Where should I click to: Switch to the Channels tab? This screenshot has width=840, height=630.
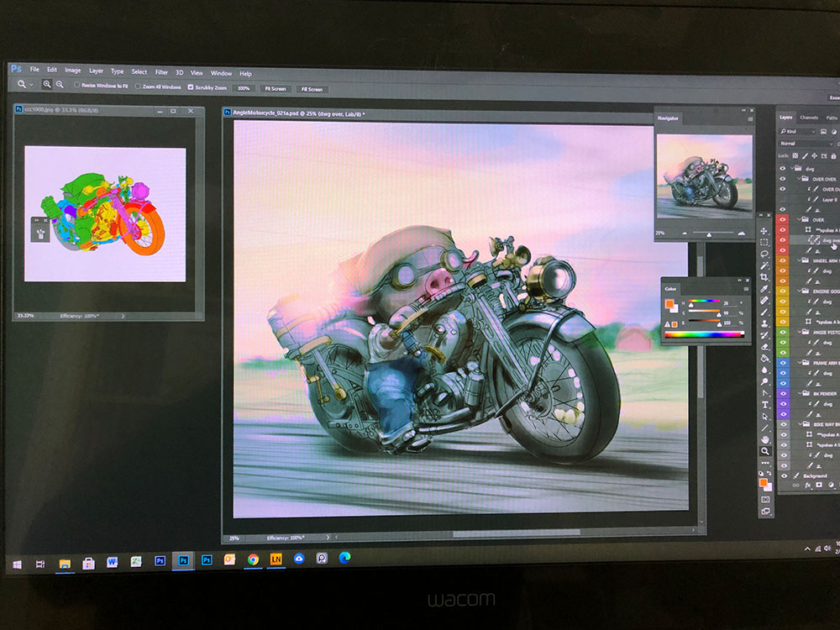tap(809, 118)
